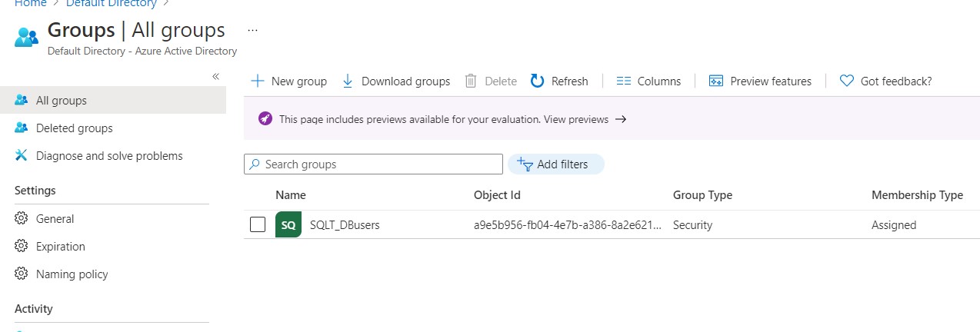
Task: Click the Group Type column header
Action: pyautogui.click(x=702, y=195)
